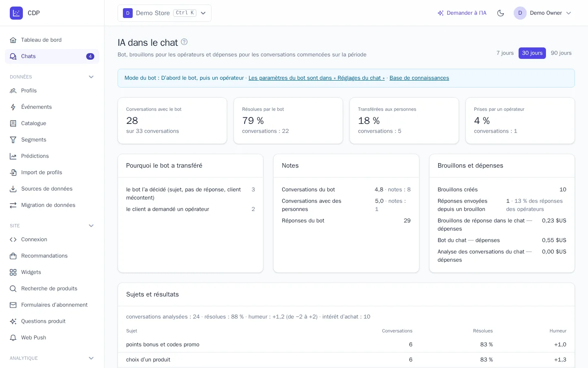The height and width of the screenshot is (368, 588).
Task: Click the Import de profils icon
Action: click(13, 173)
